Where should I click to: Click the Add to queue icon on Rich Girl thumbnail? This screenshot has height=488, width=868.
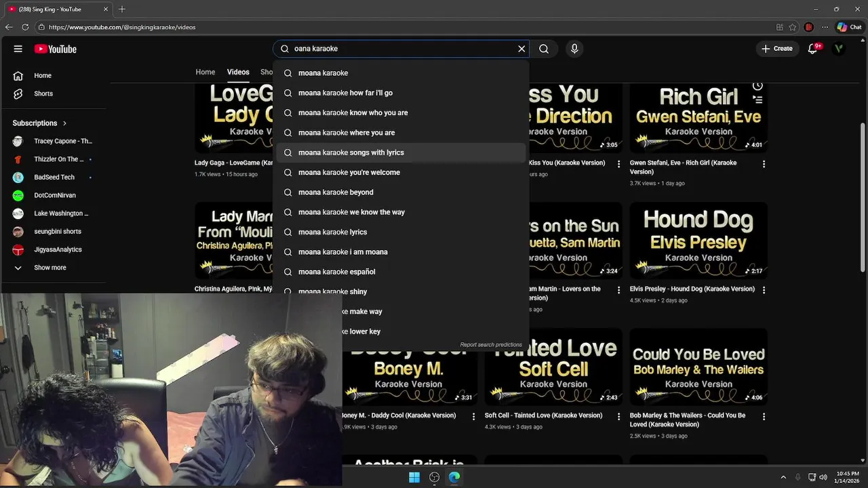coord(757,100)
